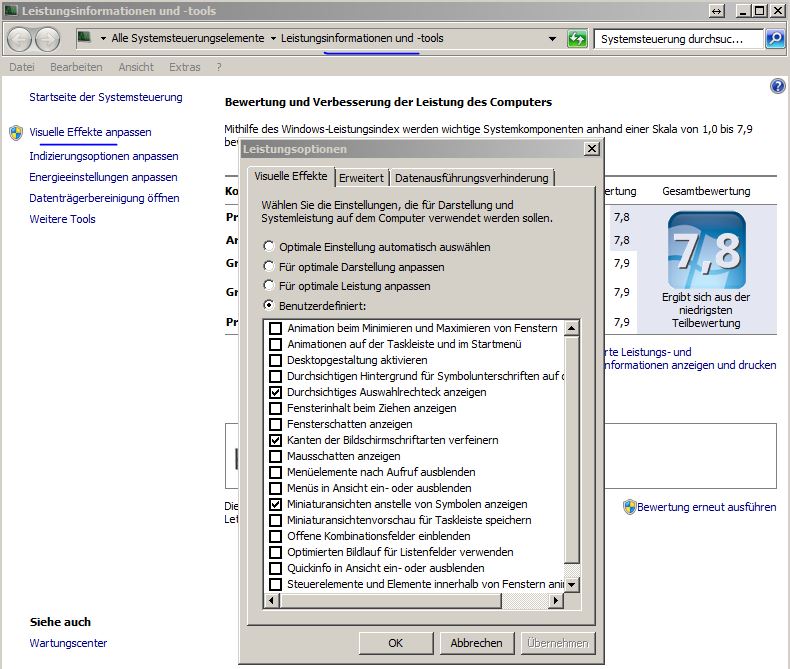Viewport: 790px width, 669px height.
Task: Enable Animationen auf der Taskleiste und Startmenü
Action: (x=275, y=345)
